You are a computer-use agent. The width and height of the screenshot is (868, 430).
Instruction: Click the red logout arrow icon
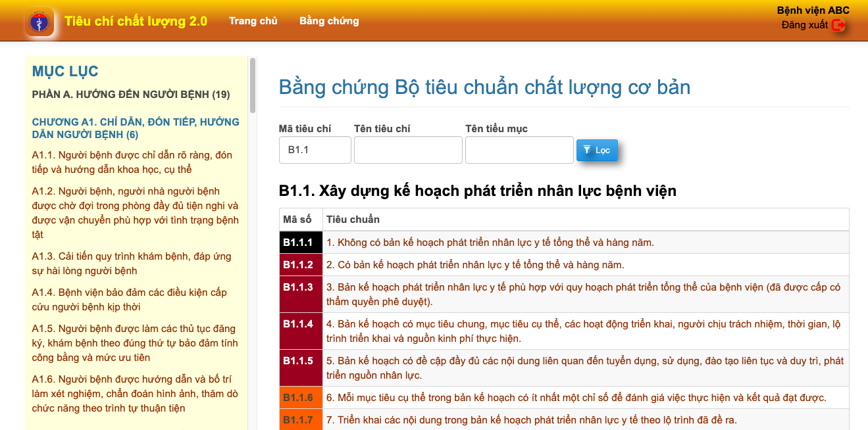pyautogui.click(x=838, y=26)
